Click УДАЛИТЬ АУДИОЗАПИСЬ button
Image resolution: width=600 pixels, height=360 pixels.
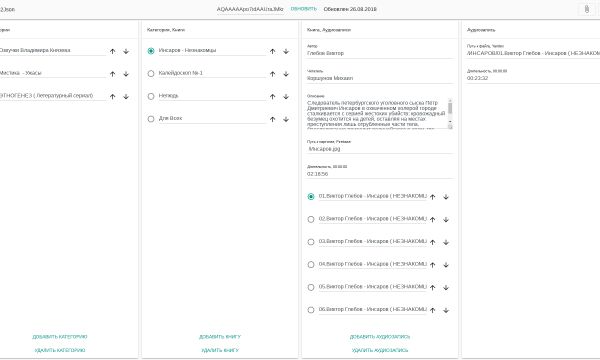(x=380, y=350)
